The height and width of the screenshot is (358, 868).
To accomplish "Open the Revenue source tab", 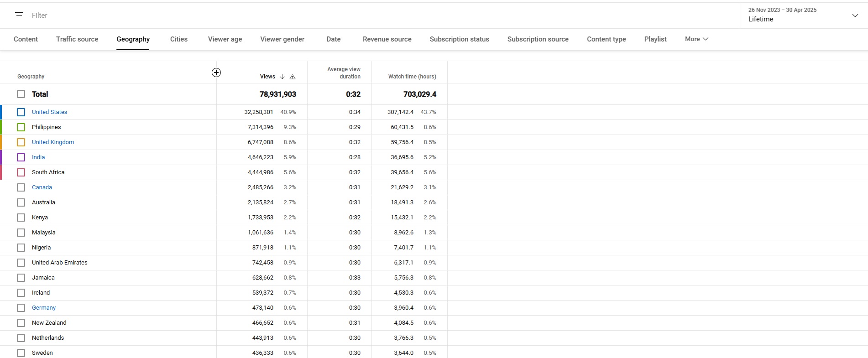I will tap(387, 39).
